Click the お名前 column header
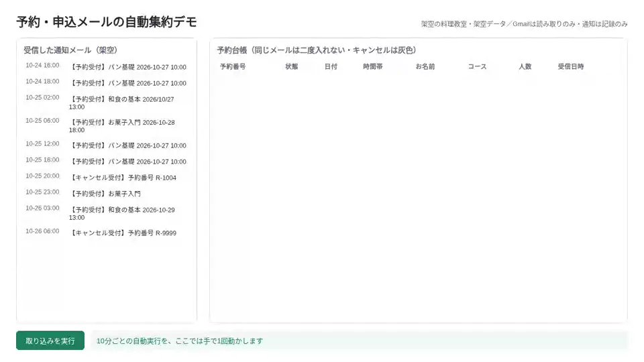 click(x=425, y=66)
